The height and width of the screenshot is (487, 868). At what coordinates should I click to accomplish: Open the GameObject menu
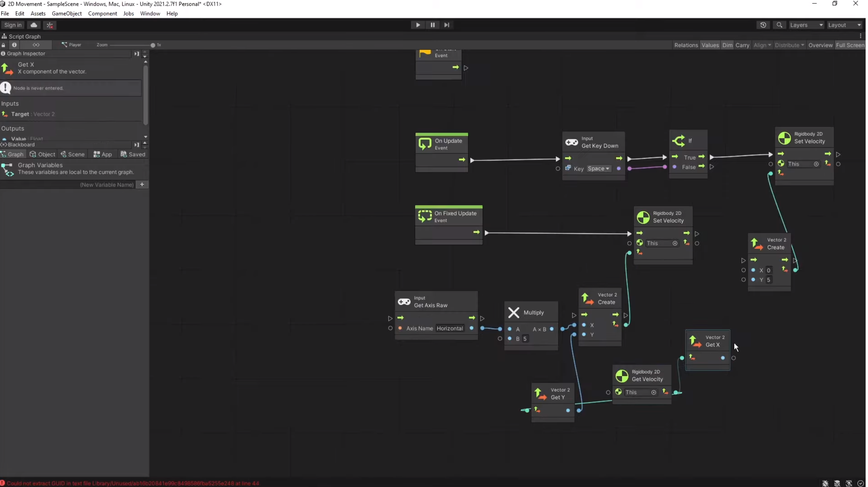67,14
